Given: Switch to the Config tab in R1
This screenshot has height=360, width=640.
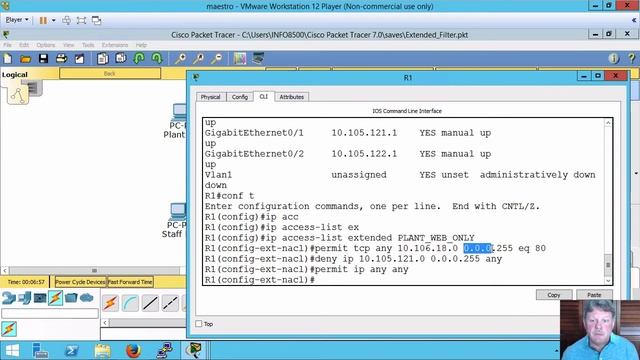Looking at the screenshot, I should coord(240,97).
